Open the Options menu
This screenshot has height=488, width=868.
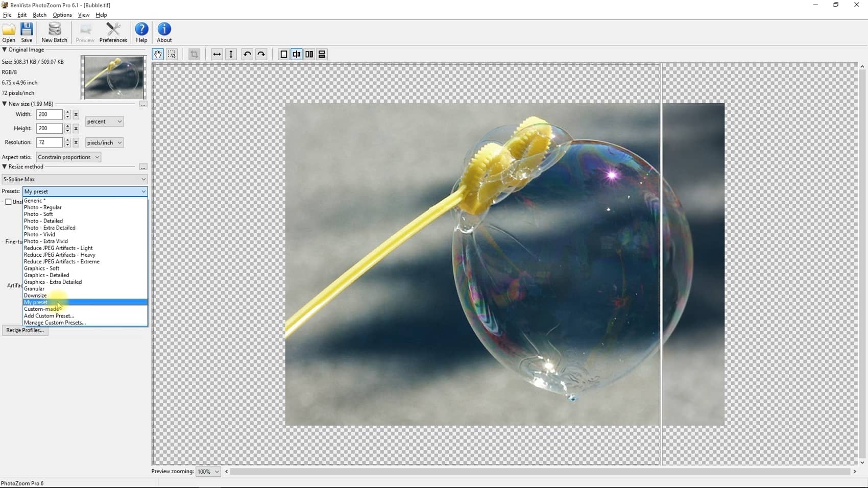tap(62, 15)
